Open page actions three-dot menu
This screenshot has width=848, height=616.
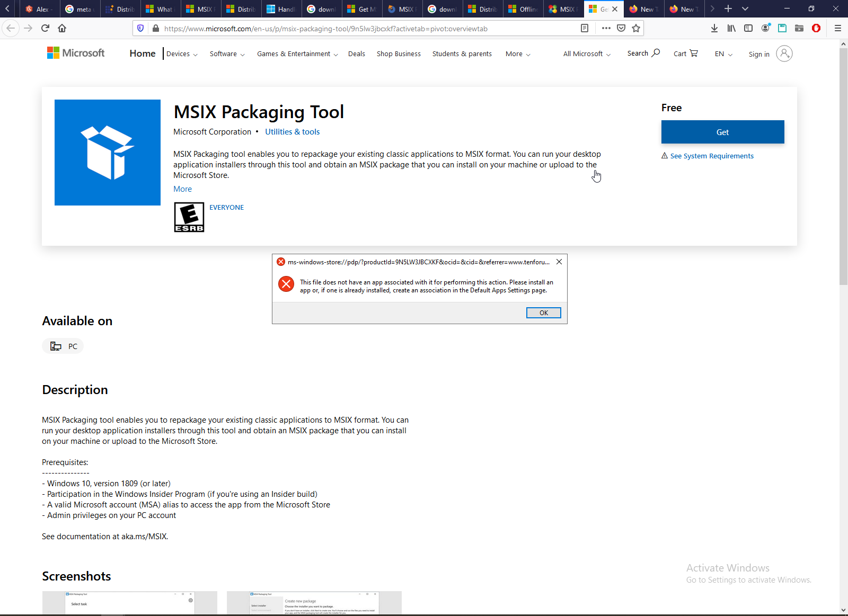606,29
